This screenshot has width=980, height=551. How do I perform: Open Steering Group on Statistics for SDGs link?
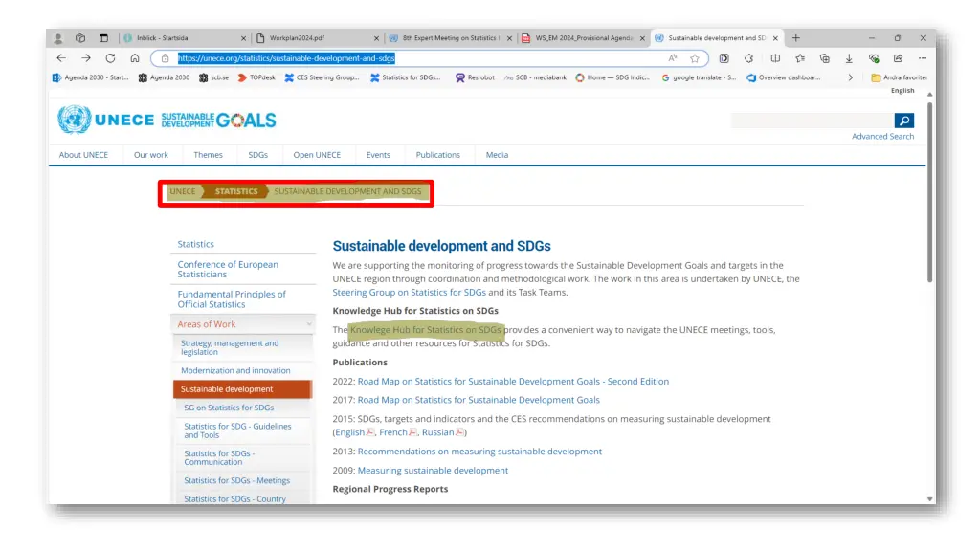click(409, 293)
